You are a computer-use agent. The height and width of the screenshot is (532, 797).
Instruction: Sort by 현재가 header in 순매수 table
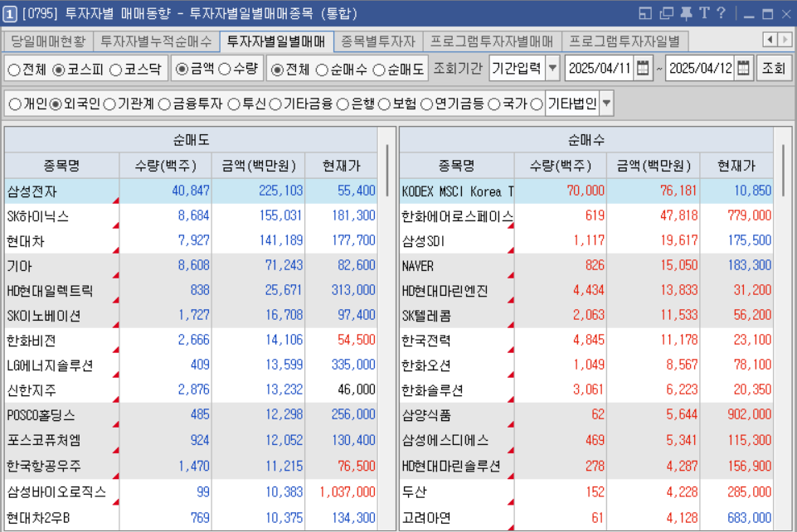tap(736, 166)
